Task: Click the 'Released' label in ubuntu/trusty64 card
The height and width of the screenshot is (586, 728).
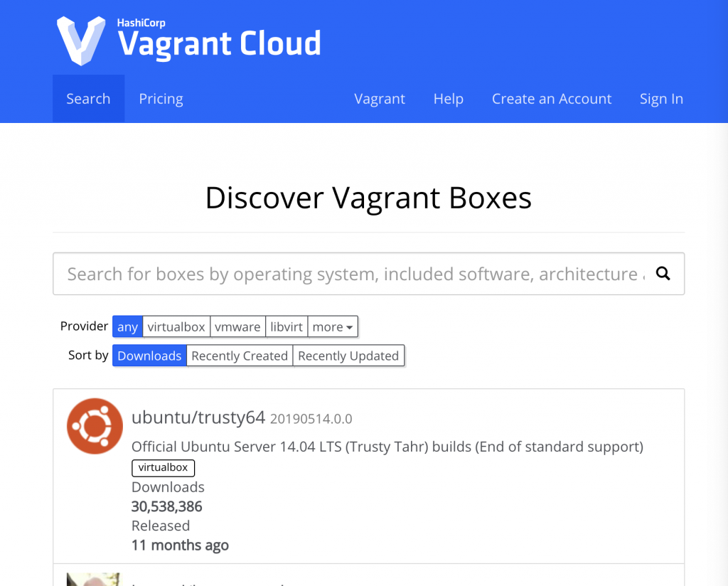Action: coord(161,525)
